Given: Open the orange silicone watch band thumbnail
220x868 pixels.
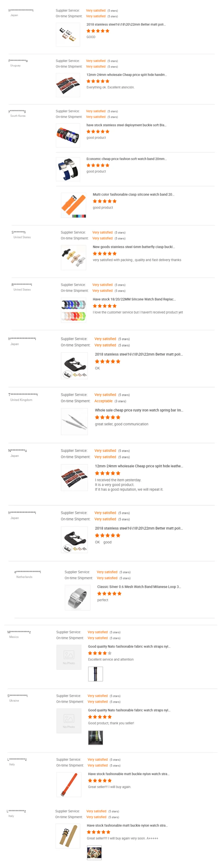Looking at the screenshot, I should tap(73, 205).
